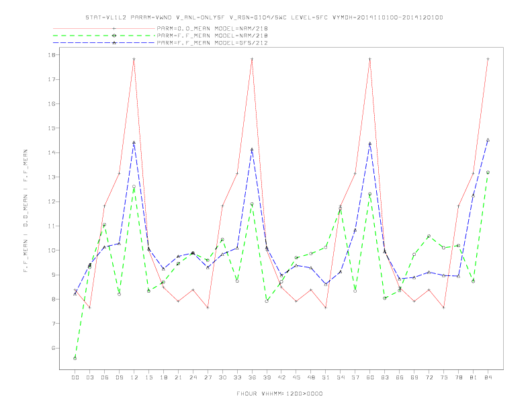532x411 pixels.
Task: Click x-axis forecast hour label 06
Action: (x=105, y=377)
